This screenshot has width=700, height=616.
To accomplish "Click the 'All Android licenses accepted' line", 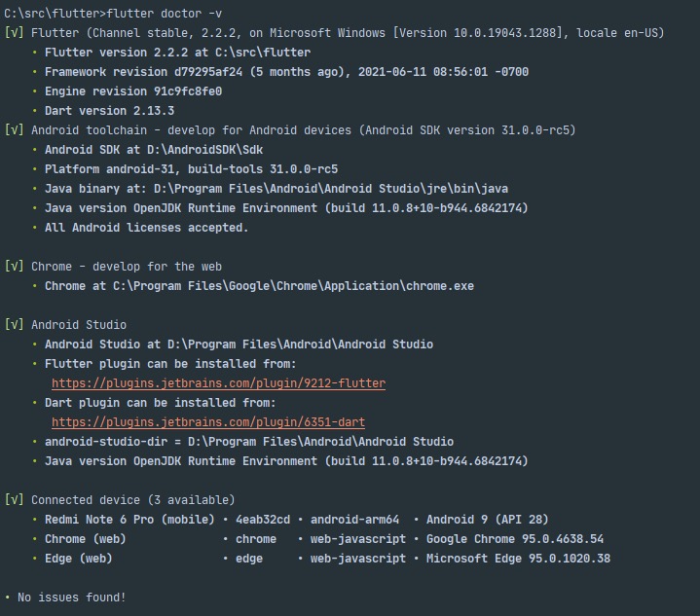I will coord(146,227).
